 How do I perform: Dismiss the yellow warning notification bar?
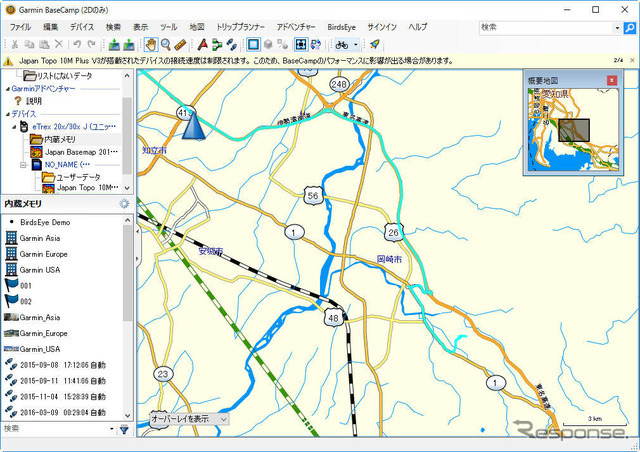[x=632, y=60]
